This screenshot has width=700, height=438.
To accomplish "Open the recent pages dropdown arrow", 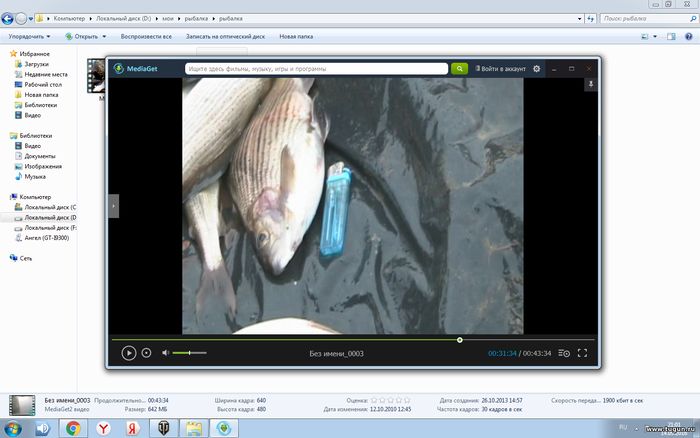I will (x=31, y=19).
